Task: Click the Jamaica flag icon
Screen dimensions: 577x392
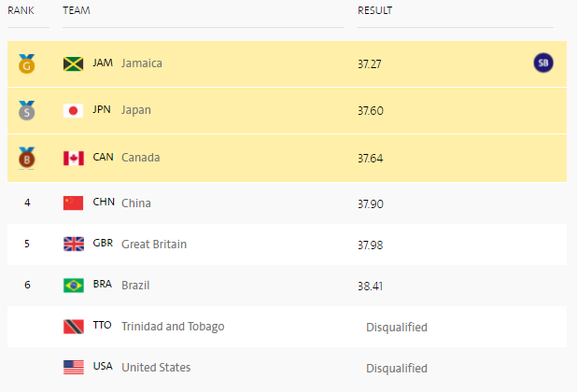Action: pos(73,64)
